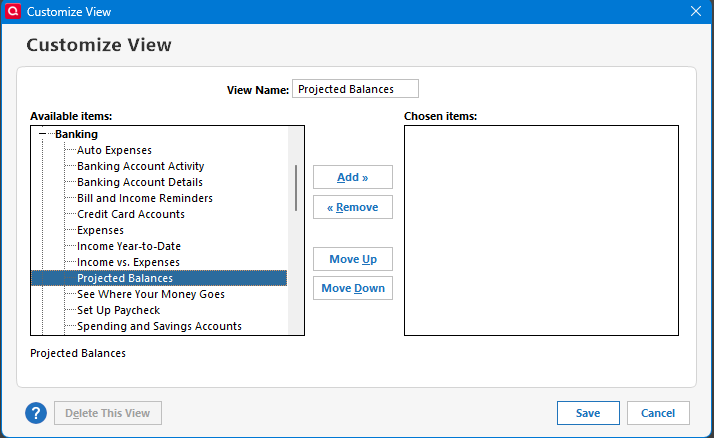Click the available items scrollbar thumb

point(296,188)
